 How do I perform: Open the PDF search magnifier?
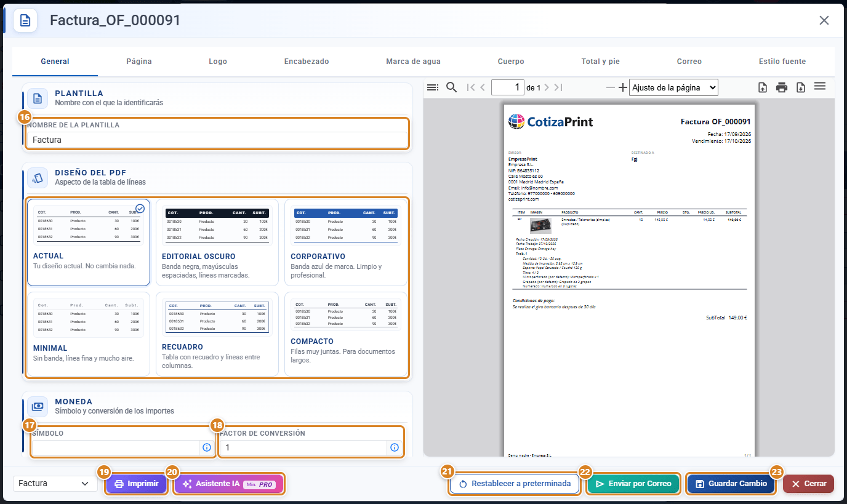(451, 87)
